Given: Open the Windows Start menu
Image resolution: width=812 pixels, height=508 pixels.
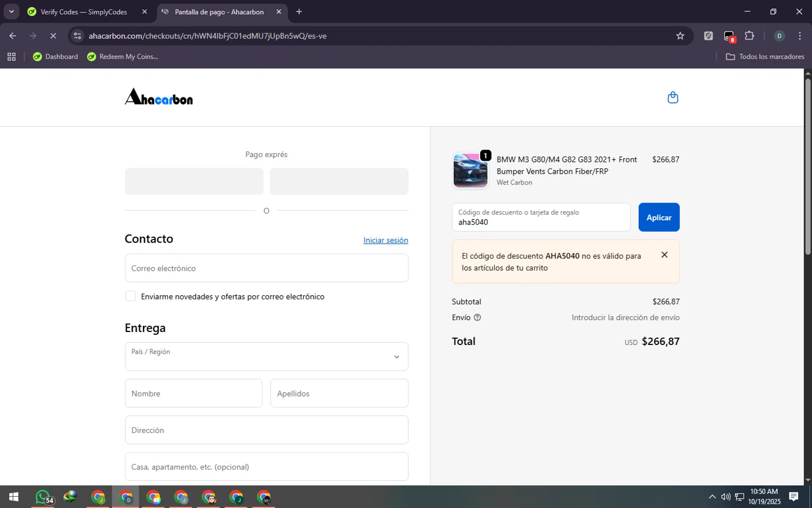Looking at the screenshot, I should (x=14, y=497).
